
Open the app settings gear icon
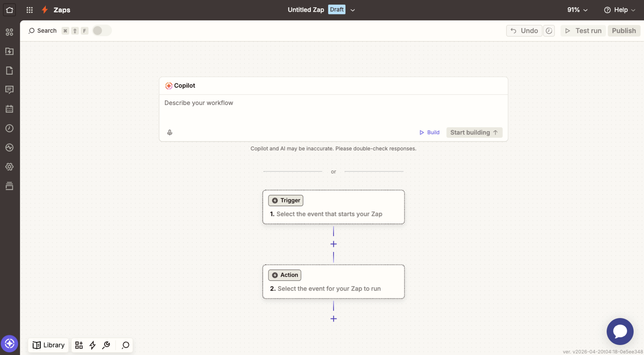(x=10, y=166)
